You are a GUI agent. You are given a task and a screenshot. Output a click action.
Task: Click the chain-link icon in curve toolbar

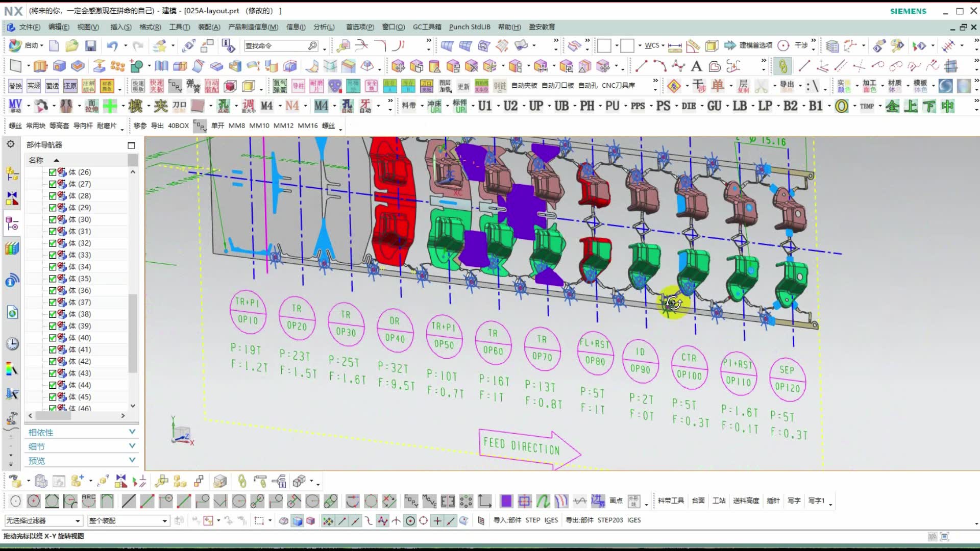tap(782, 66)
